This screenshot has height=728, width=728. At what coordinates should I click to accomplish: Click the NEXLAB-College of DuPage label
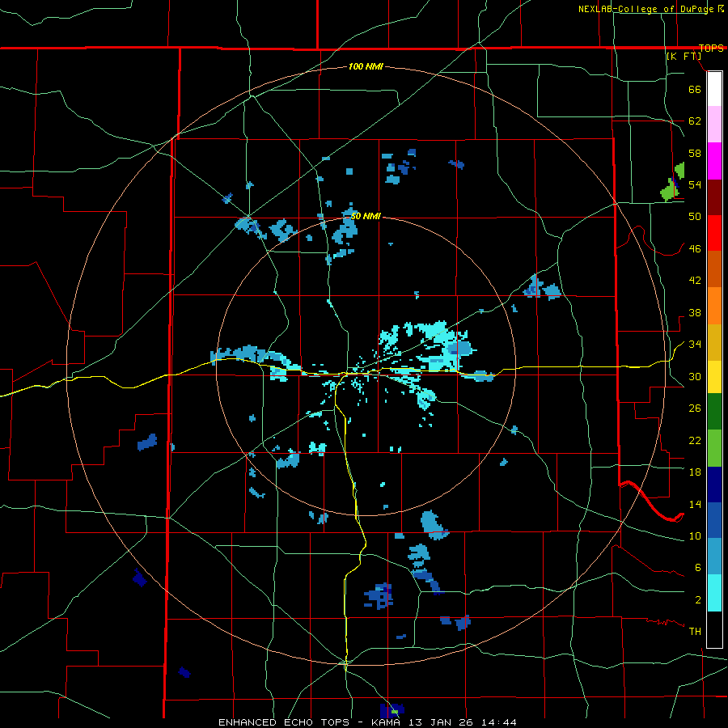click(645, 9)
